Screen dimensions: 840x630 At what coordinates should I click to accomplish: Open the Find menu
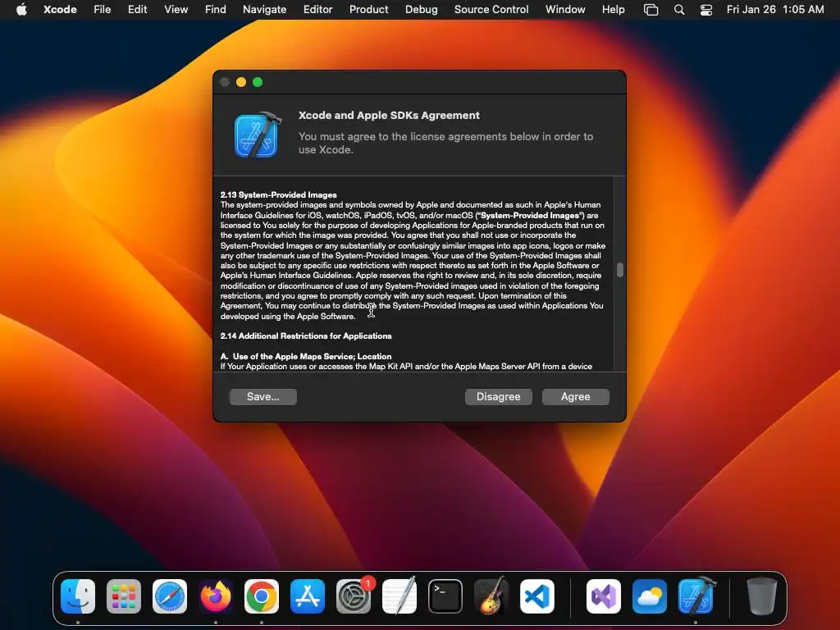pos(216,9)
